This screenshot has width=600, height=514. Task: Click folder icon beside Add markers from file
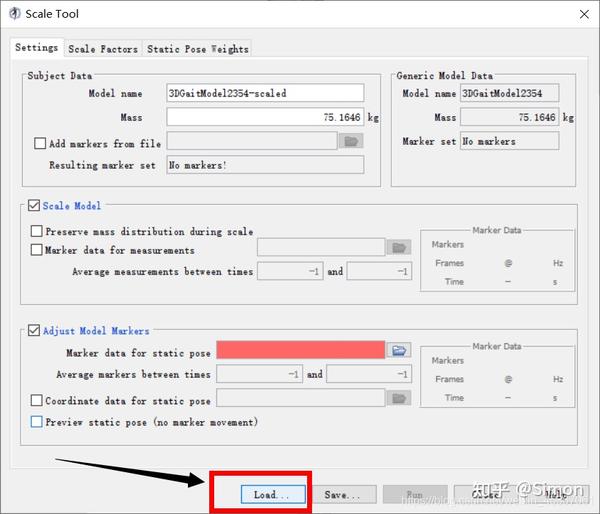tap(351, 141)
